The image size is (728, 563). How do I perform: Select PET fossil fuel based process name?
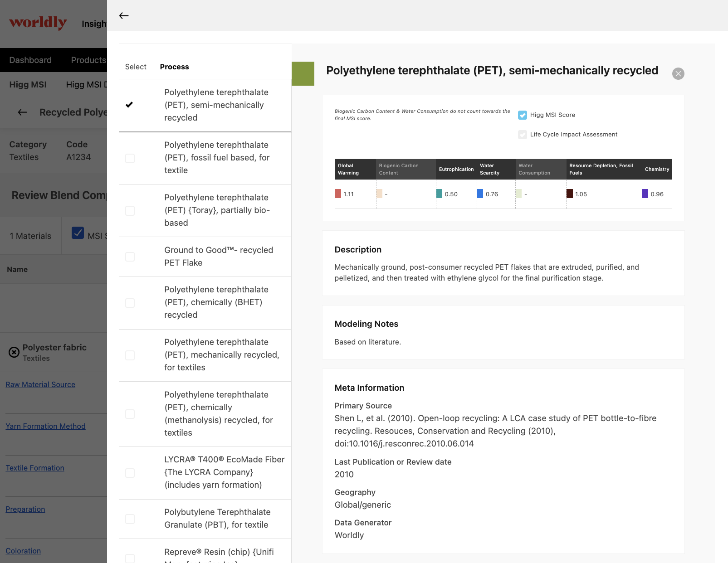[217, 158]
